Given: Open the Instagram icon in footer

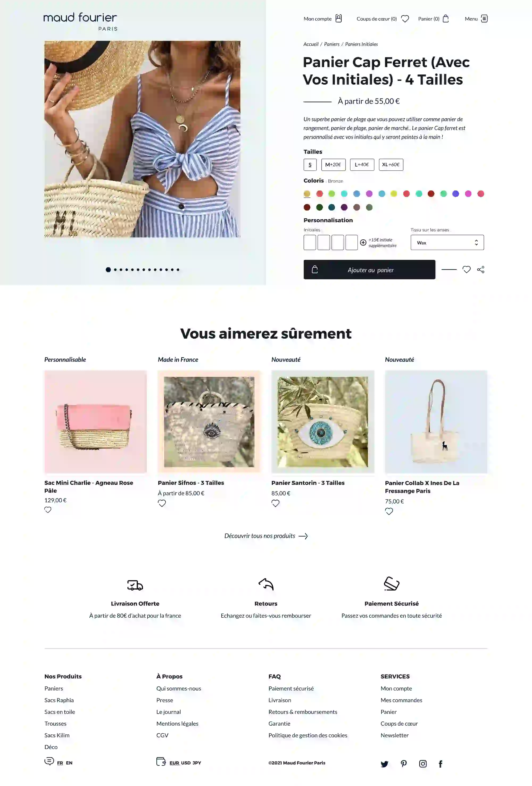Looking at the screenshot, I should pos(423,764).
